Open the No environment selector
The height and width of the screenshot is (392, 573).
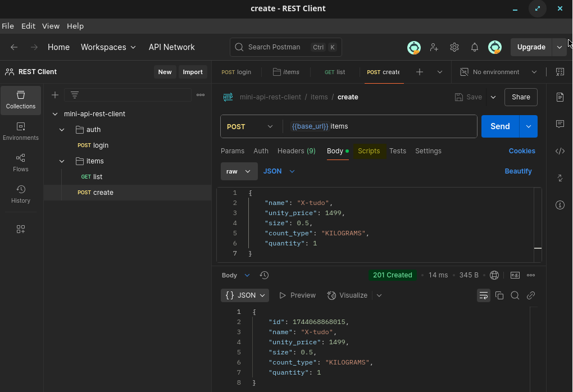pyautogui.click(x=498, y=72)
